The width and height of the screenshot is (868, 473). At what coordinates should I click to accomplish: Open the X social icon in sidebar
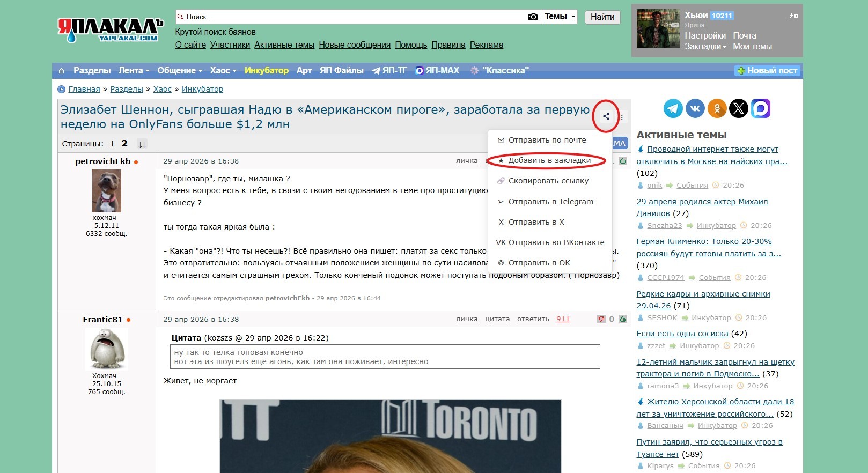pyautogui.click(x=739, y=108)
